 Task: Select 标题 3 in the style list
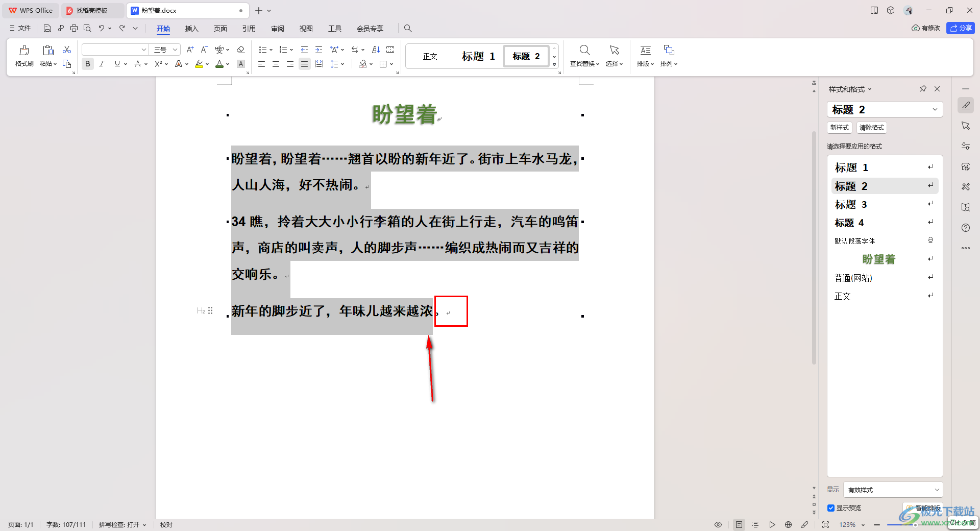pyautogui.click(x=885, y=204)
